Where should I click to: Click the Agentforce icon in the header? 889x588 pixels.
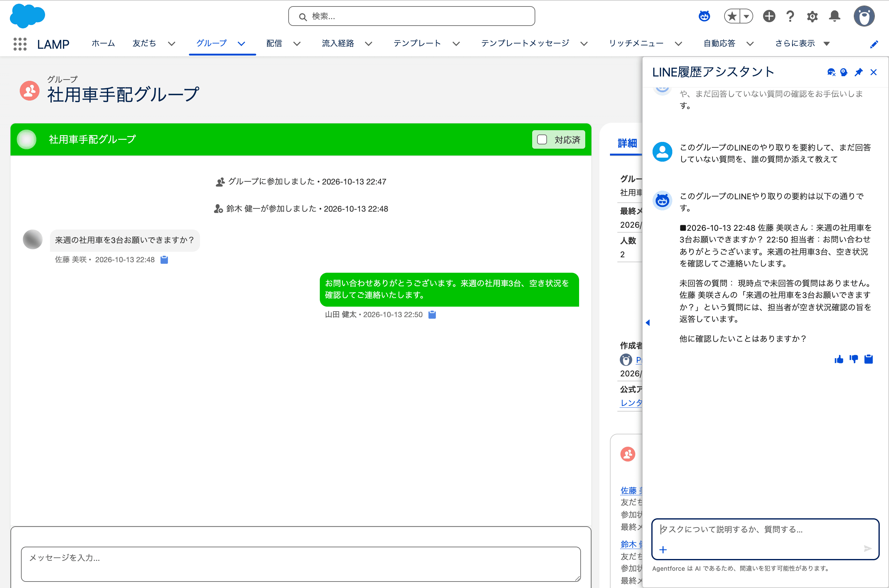pos(704,16)
